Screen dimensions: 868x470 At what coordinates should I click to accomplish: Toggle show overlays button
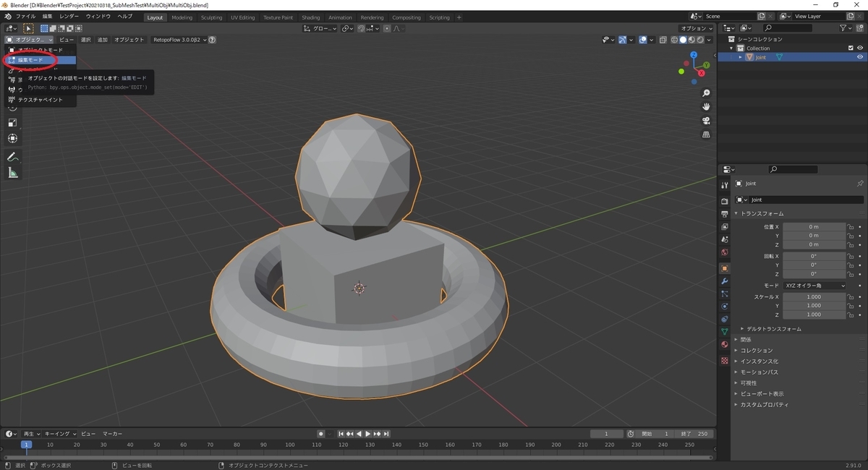644,40
